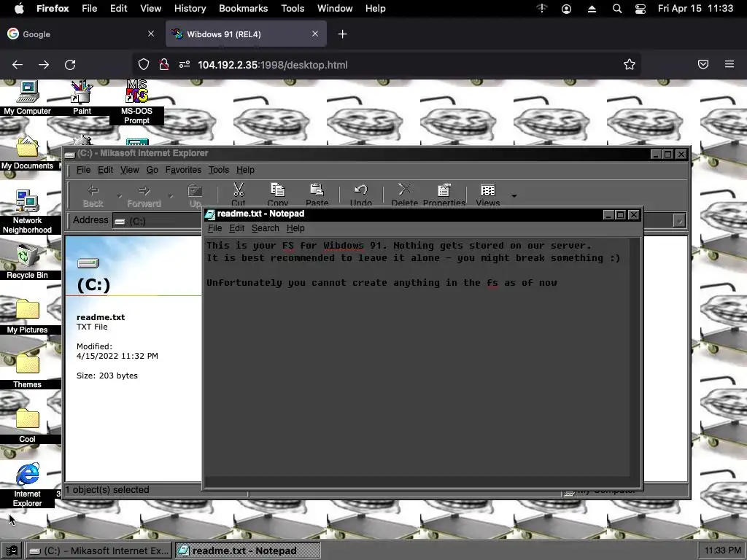The height and width of the screenshot is (560, 747).
Task: Open Explorer Tools menu
Action: [219, 169]
